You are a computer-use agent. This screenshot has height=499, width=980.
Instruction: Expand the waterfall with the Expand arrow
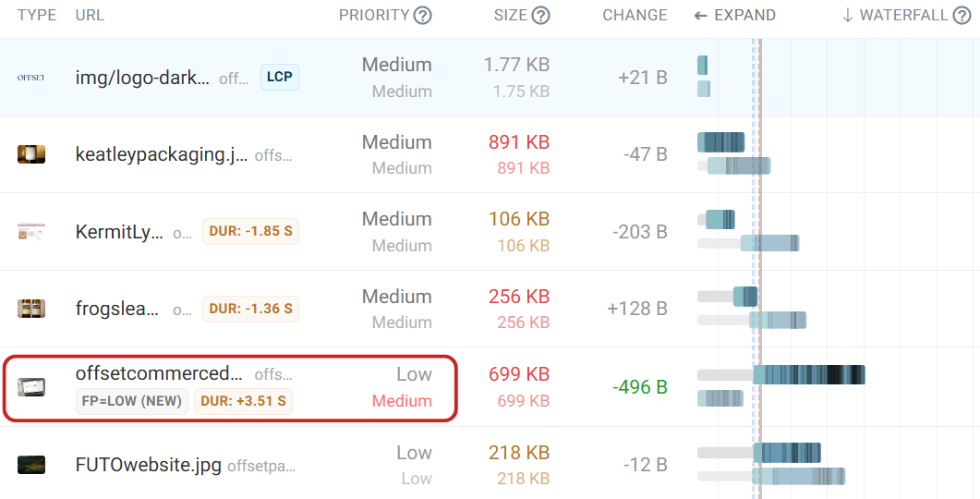pyautogui.click(x=734, y=15)
